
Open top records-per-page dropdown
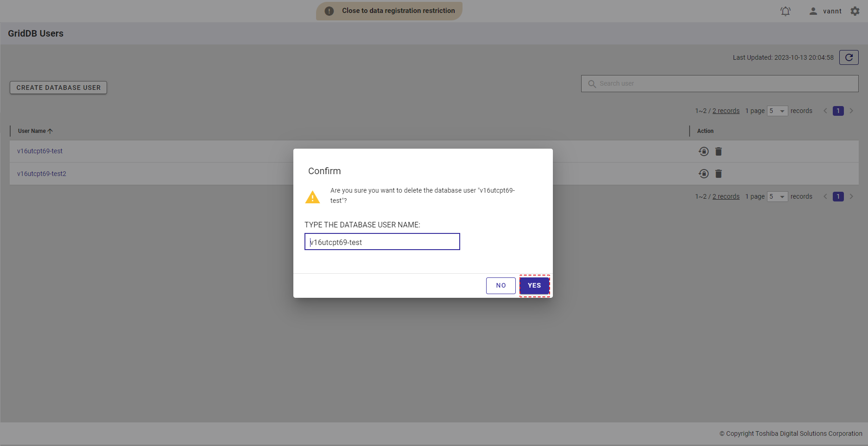coord(777,111)
